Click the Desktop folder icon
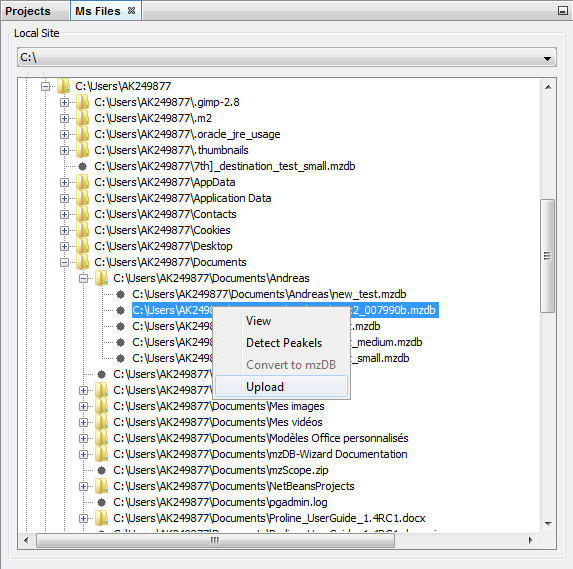 click(82, 246)
